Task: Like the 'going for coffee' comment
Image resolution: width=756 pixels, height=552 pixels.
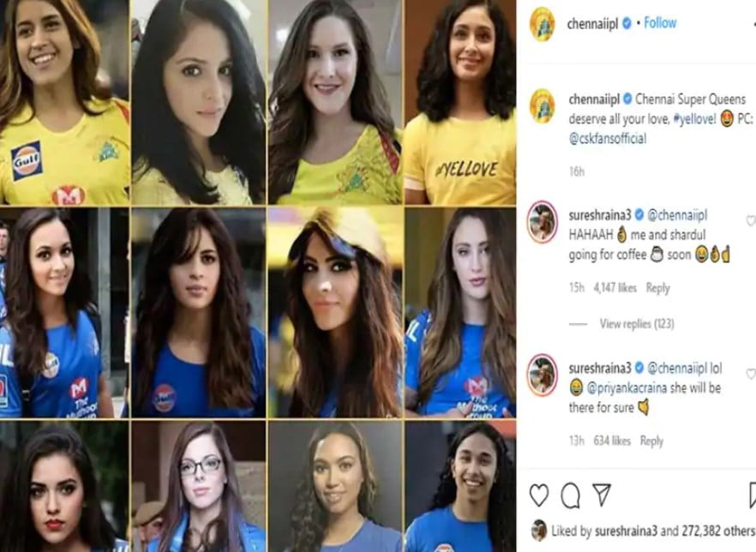Action: point(751,221)
